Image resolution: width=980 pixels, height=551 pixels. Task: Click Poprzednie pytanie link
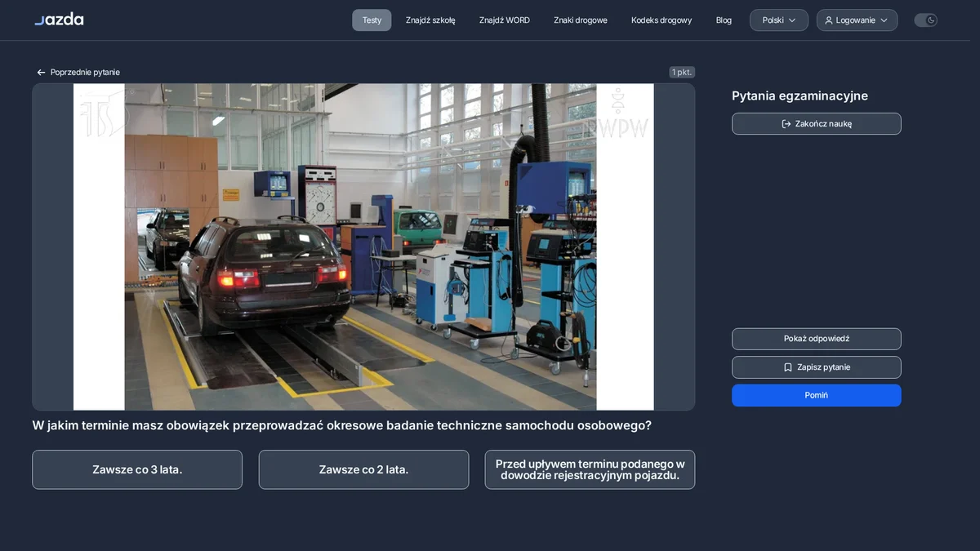coord(78,73)
